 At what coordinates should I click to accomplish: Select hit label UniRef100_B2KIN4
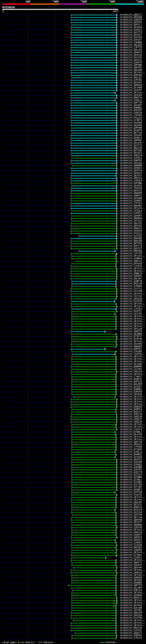tap(131, 607)
